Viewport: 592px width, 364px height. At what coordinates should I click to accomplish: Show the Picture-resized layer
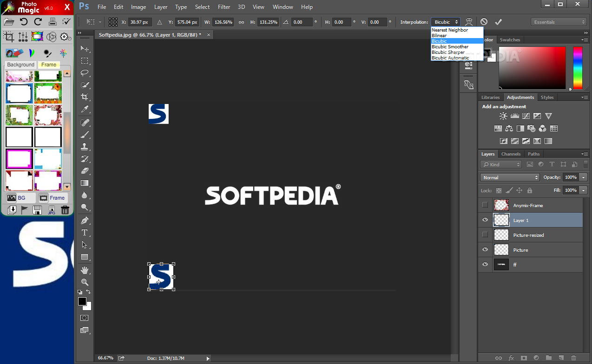tap(485, 234)
